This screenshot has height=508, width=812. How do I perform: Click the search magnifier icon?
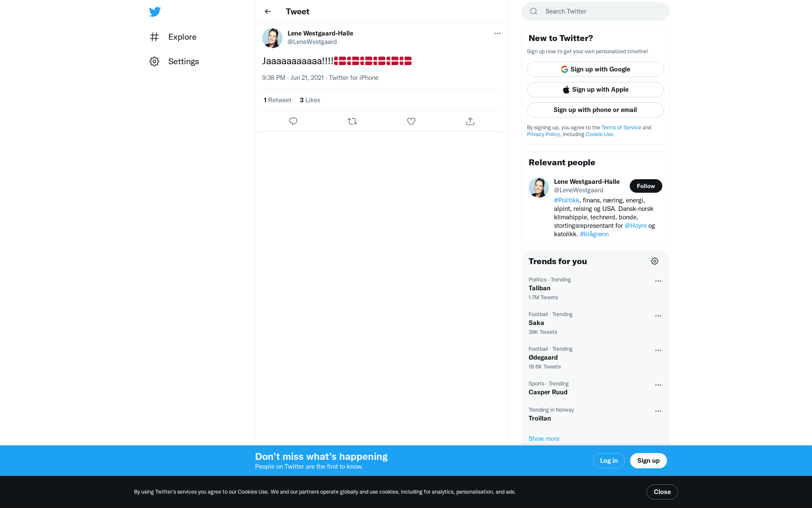[x=534, y=11]
